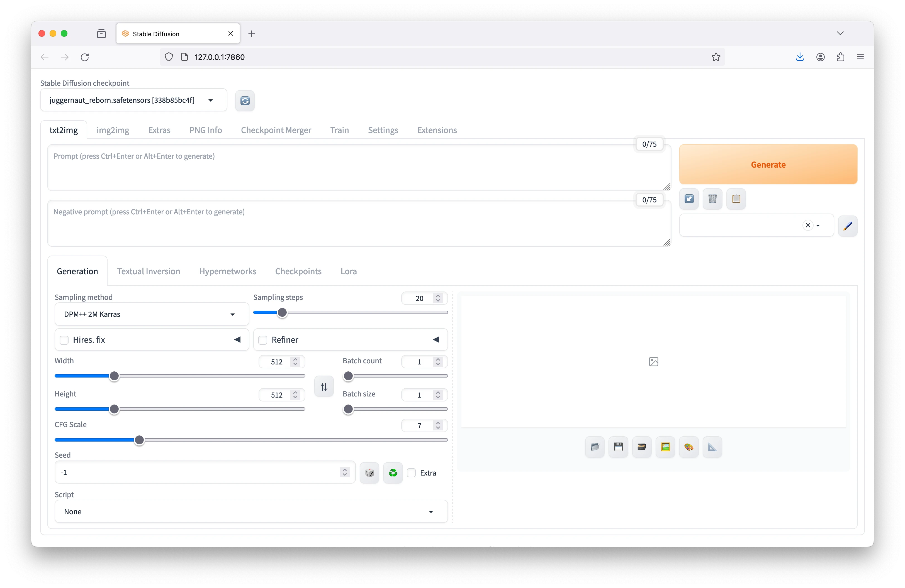
Task: Clear the prompt with trash icon
Action: point(712,199)
